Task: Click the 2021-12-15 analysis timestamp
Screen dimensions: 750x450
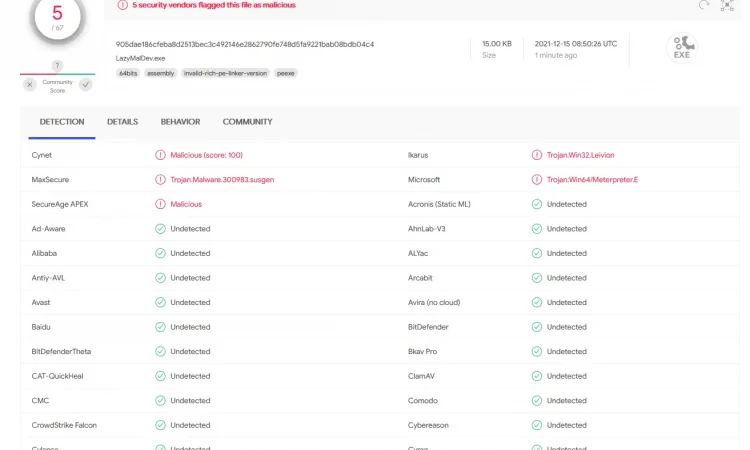Action: tap(576, 44)
